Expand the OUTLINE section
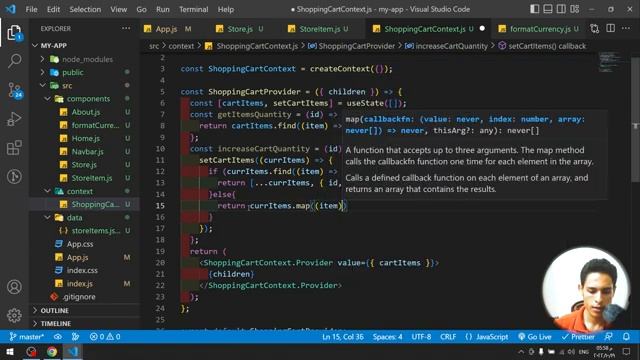640x360 pixels. [84, 310]
